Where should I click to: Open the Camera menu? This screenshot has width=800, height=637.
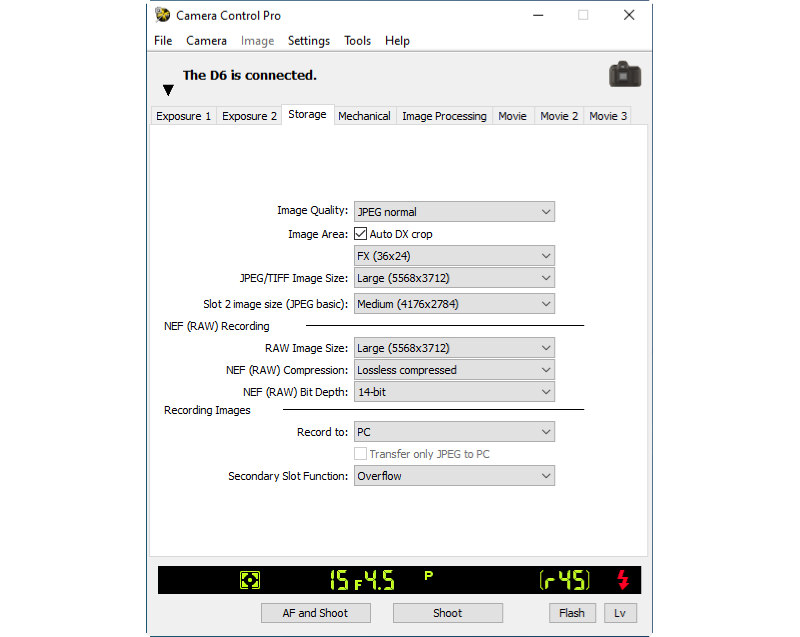coord(206,41)
